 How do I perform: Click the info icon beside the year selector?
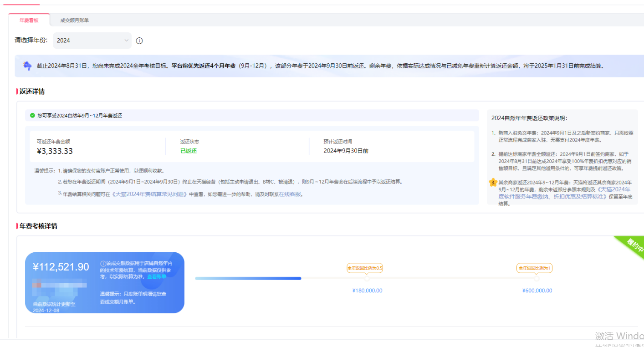(x=139, y=41)
